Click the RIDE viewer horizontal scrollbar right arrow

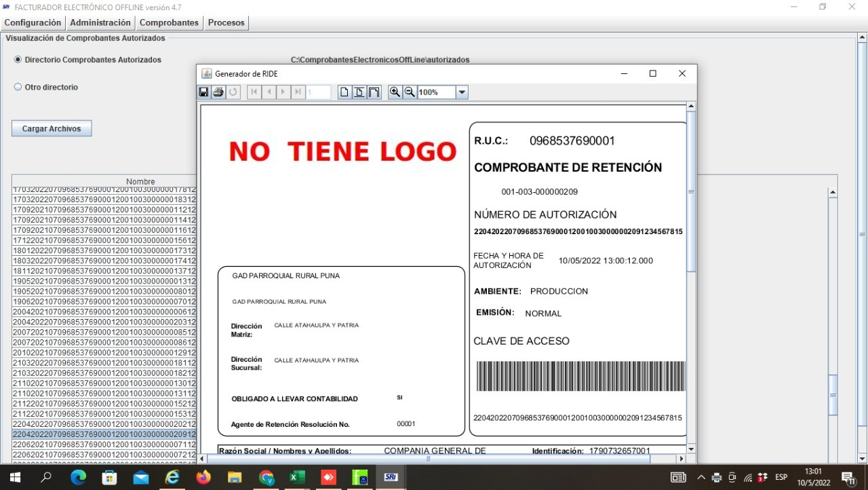click(682, 459)
